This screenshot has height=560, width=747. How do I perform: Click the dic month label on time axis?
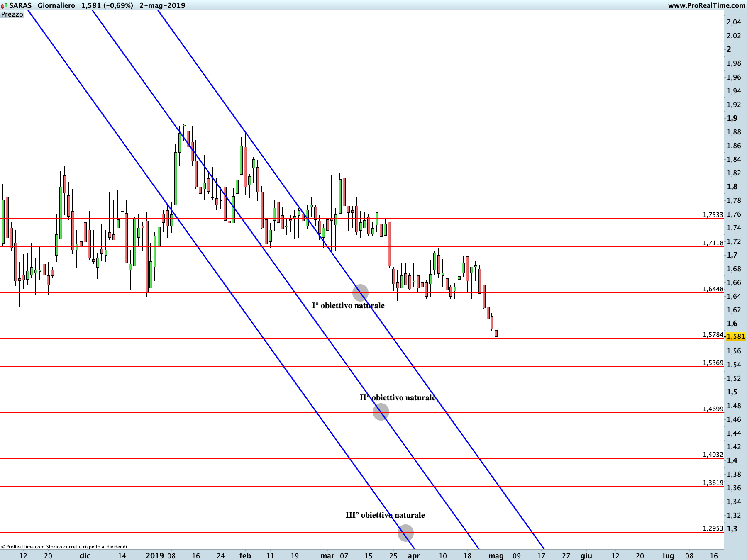click(x=85, y=556)
